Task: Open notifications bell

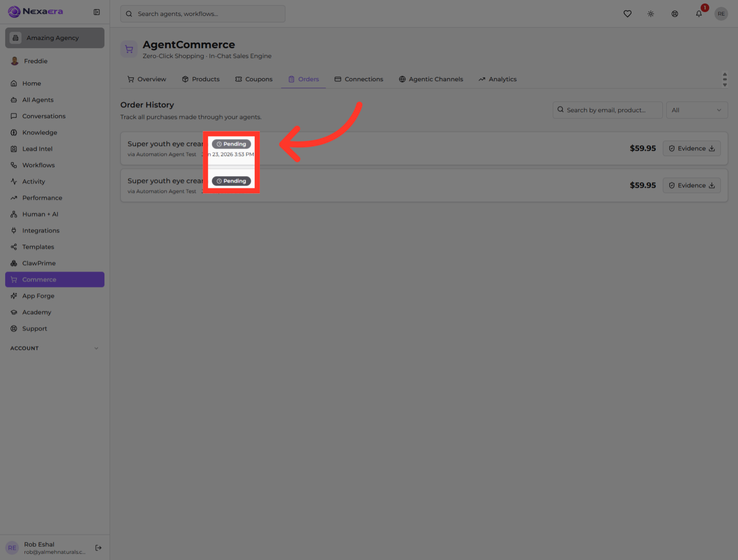Action: pyautogui.click(x=699, y=14)
